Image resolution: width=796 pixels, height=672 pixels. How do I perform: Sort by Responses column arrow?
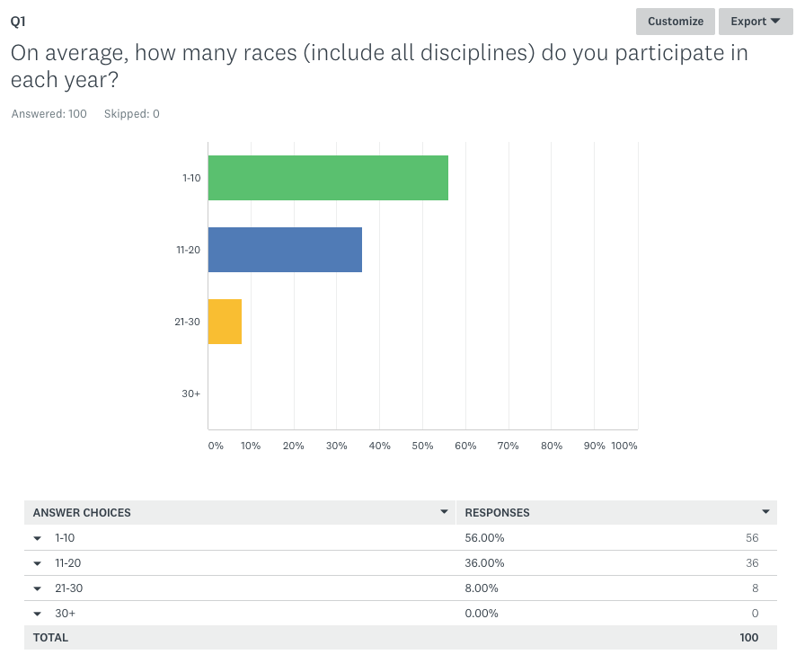765,512
